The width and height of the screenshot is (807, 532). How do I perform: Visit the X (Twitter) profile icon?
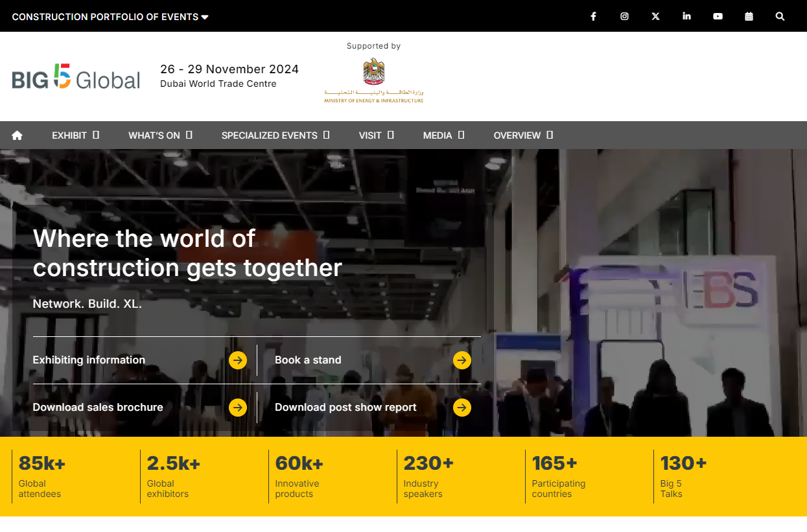tap(655, 16)
